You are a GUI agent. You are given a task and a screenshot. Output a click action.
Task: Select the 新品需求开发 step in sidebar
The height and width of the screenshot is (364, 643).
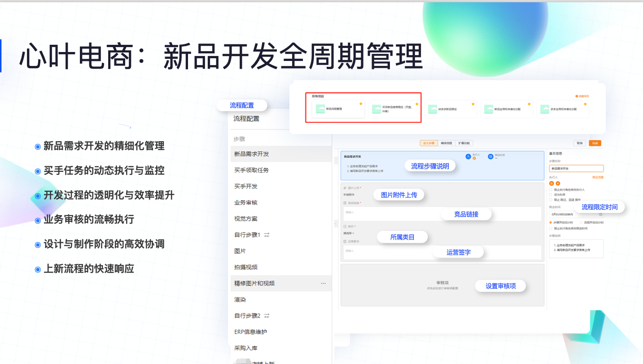point(280,154)
